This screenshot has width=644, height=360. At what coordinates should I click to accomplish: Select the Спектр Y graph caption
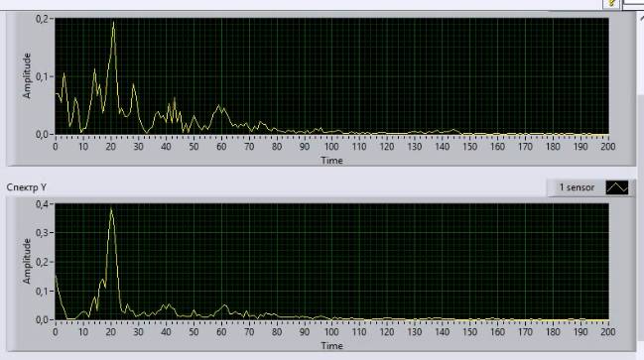pos(26,187)
